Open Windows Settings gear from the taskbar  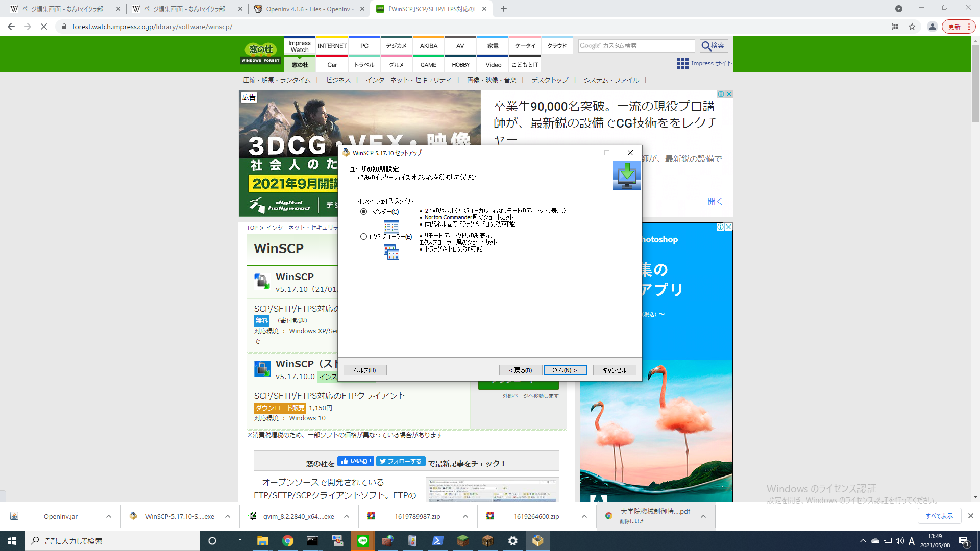point(513,541)
